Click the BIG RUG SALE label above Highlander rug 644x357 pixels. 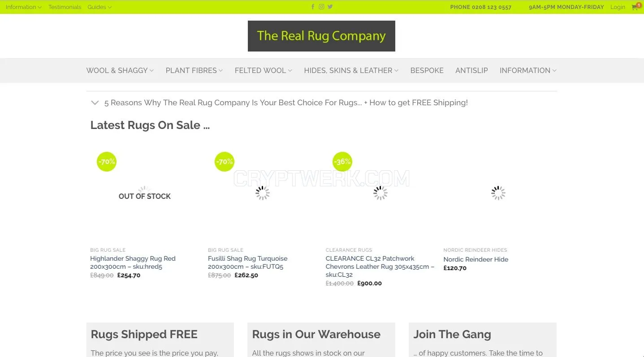point(108,250)
